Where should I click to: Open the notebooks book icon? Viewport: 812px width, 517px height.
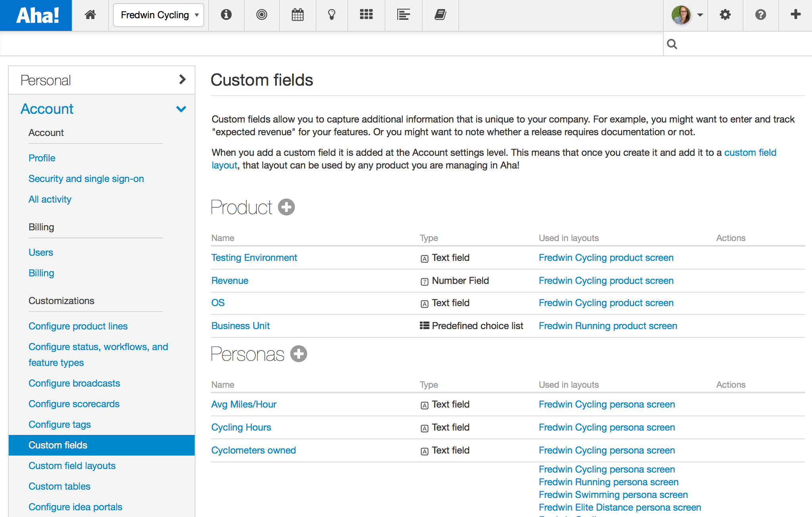click(x=440, y=15)
